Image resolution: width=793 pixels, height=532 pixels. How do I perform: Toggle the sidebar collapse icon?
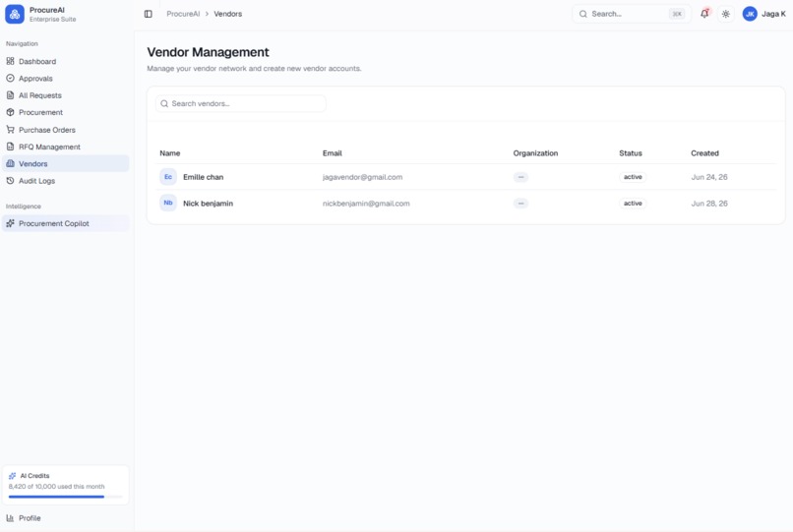coord(149,14)
